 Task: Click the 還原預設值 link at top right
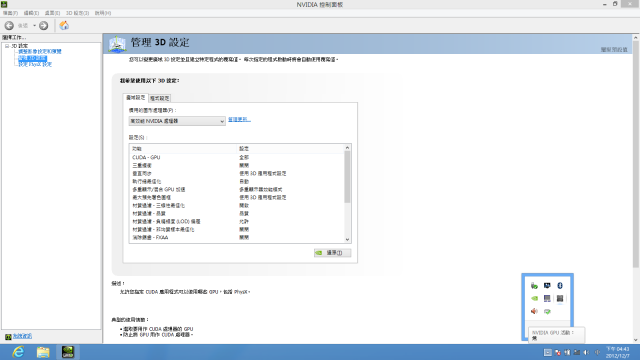coord(614,49)
